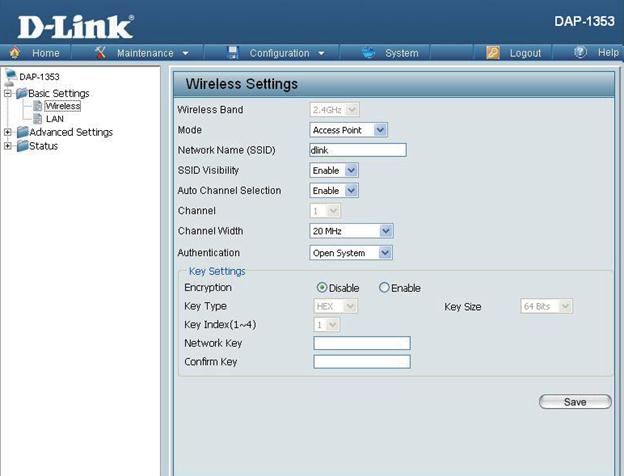Image resolution: width=624 pixels, height=476 pixels.
Task: Select Disable encryption radio button
Action: click(322, 287)
